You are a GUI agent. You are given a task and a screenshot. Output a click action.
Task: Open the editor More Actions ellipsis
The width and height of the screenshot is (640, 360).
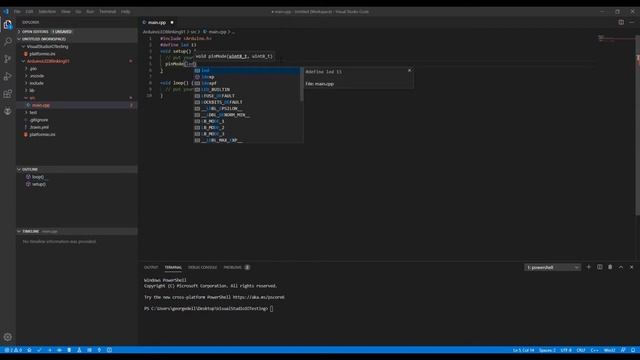631,22
